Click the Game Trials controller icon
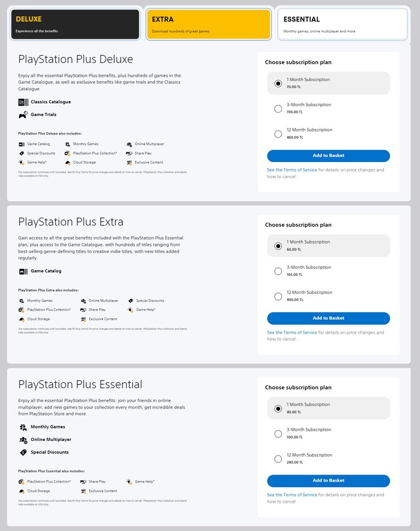The width and height of the screenshot is (420, 531). pyautogui.click(x=23, y=115)
